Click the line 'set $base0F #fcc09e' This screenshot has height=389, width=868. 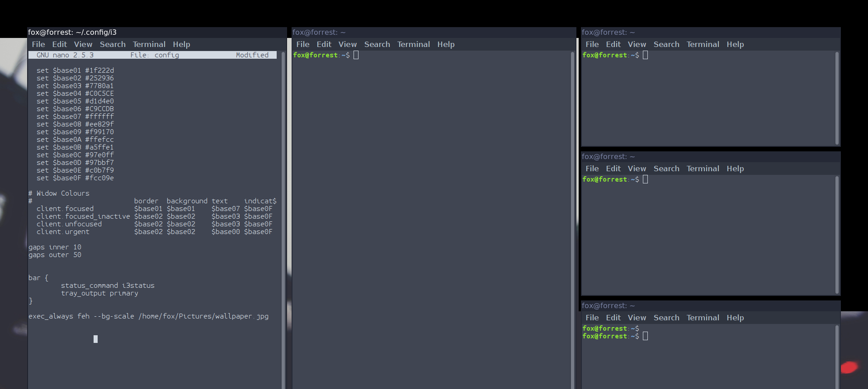pyautogui.click(x=75, y=178)
